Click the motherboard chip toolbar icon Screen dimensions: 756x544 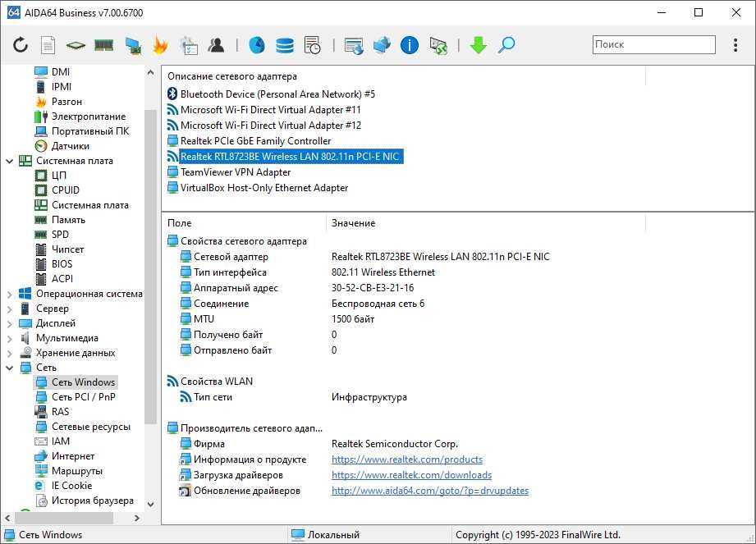[76, 46]
